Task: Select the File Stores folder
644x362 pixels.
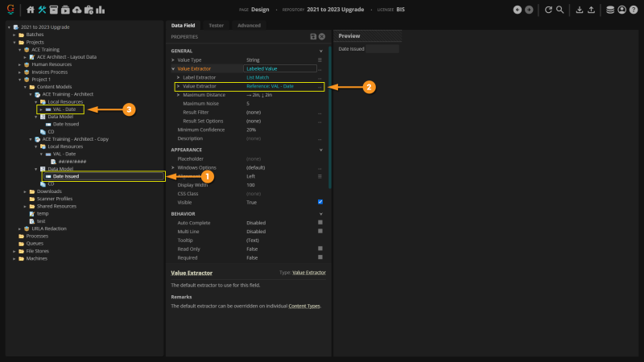Action: point(37,251)
